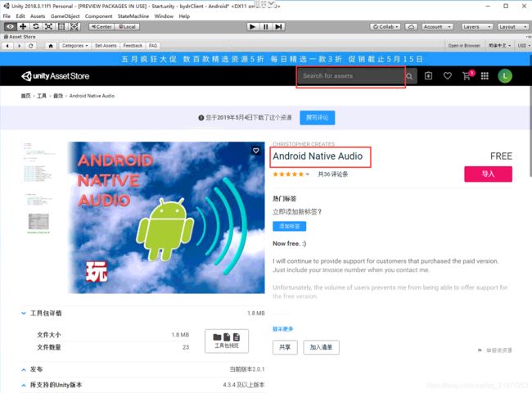532x393 pixels.
Task: Open the File menu
Action: point(7,16)
